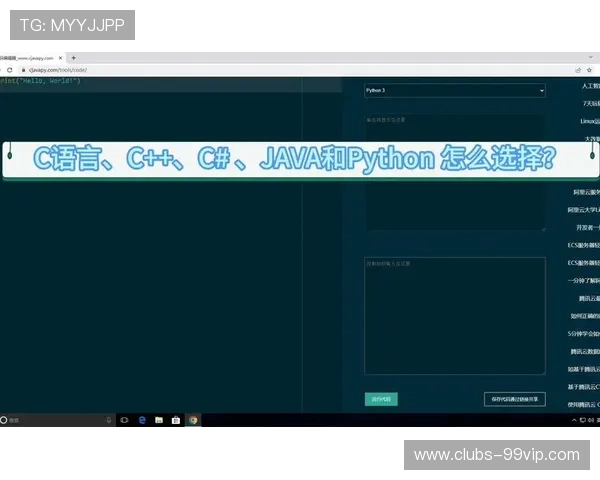This screenshot has width=600, height=480.
Task: Click the volume icon in system tray
Action: click(x=591, y=420)
